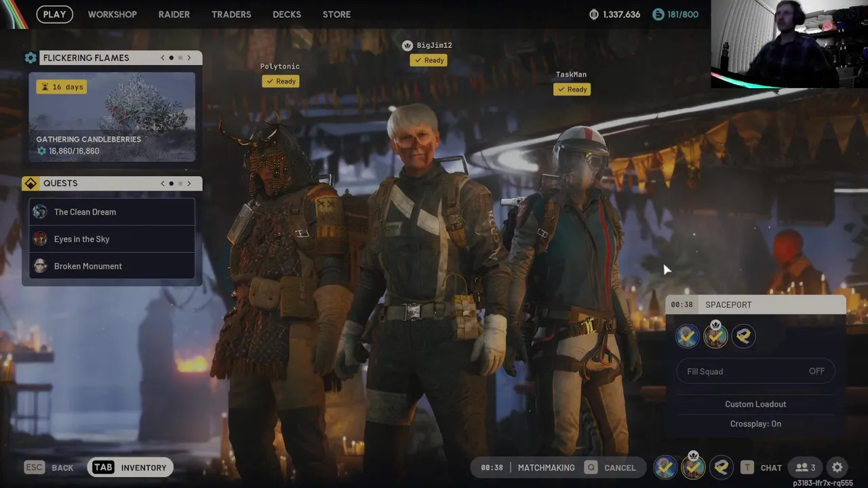Click first squad member ready icon in Spaceport panel
This screenshot has width=868, height=488.
coord(687,336)
